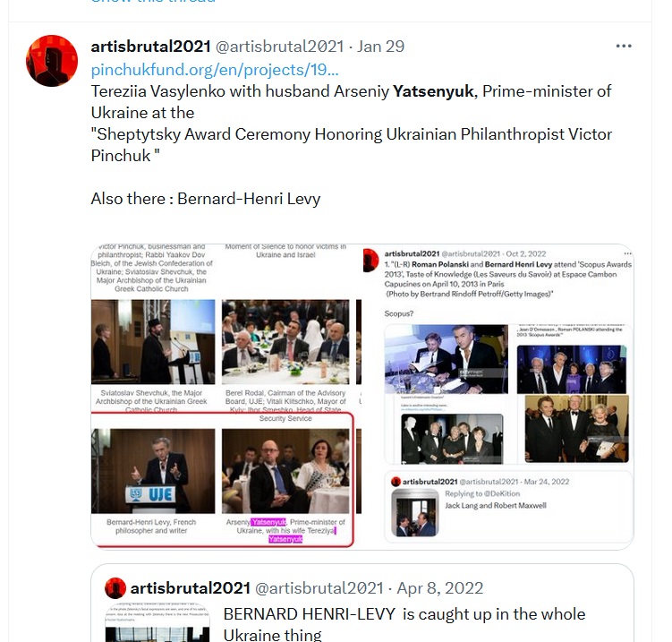The width and height of the screenshot is (672, 642).
Task: Click the Roman Polanski and Levy photo
Action: pos(447,359)
